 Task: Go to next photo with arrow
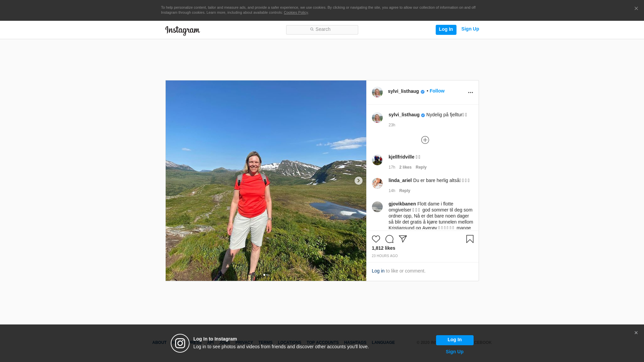358,181
